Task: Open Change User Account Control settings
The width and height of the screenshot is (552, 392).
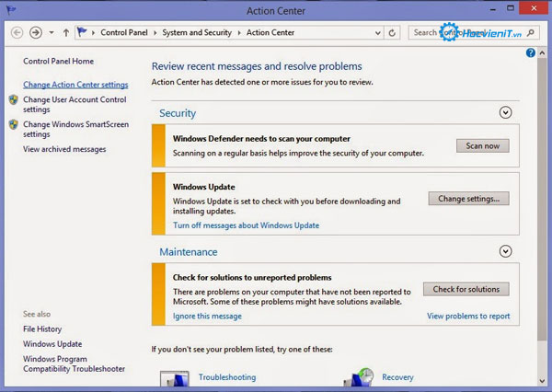Action: click(75, 105)
